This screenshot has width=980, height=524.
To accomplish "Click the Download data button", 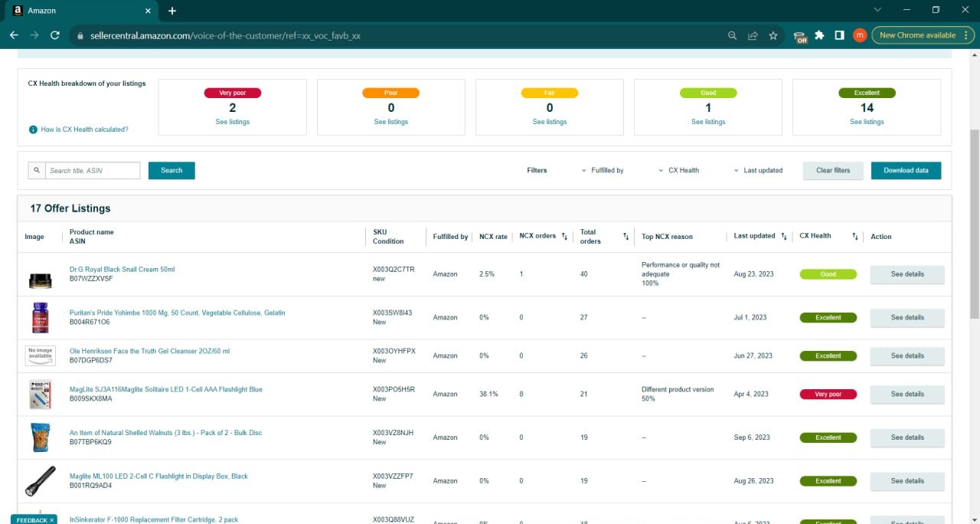I will coord(906,170).
